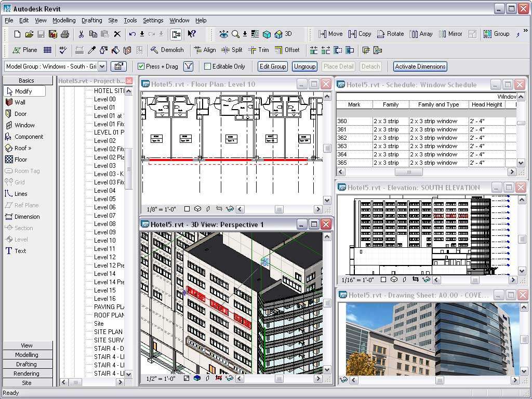Click horizontal scrollbar thumb in Window Schedule
Screen dimensions: 532x399
[x=409, y=172]
